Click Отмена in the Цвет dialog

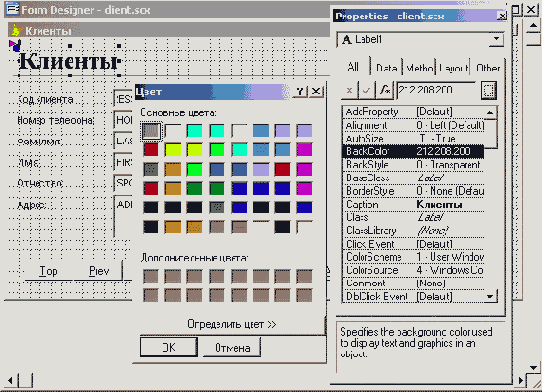[232, 347]
